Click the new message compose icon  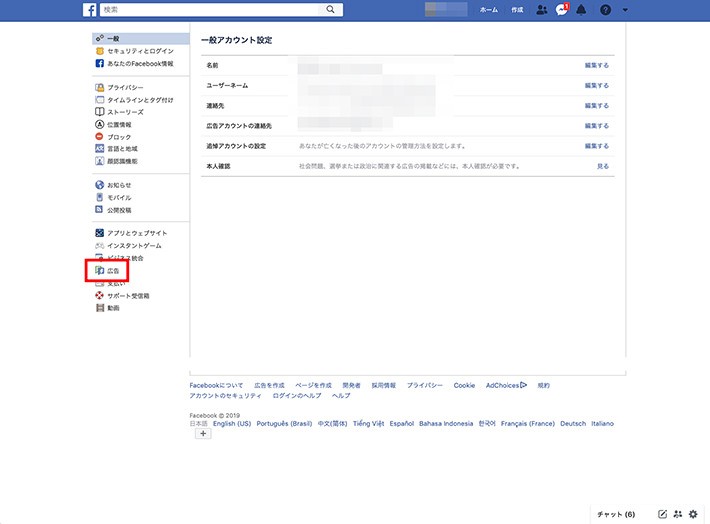[x=662, y=514]
